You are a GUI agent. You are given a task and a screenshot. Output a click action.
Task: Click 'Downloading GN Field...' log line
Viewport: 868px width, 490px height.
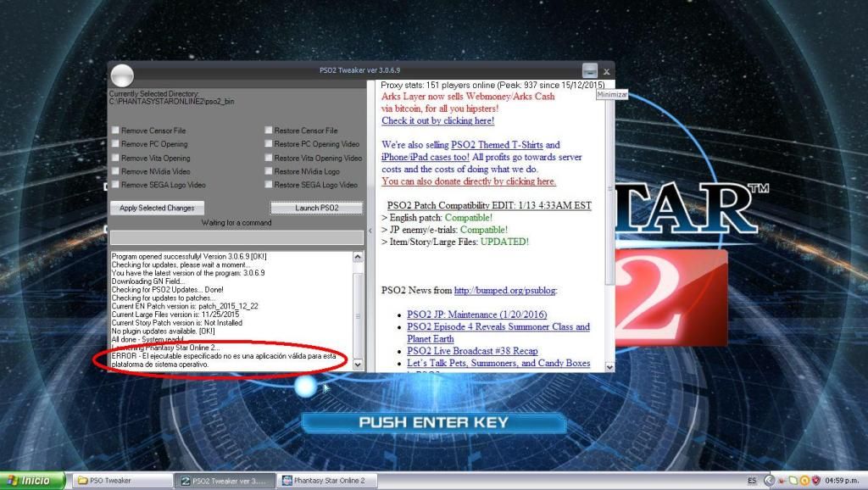(148, 281)
